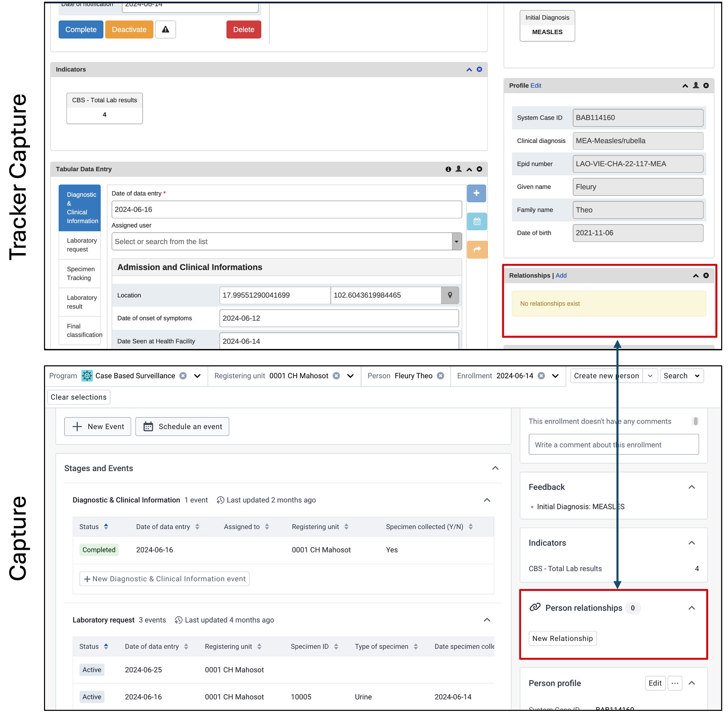Open the Laboratory request stage tab

point(80,245)
